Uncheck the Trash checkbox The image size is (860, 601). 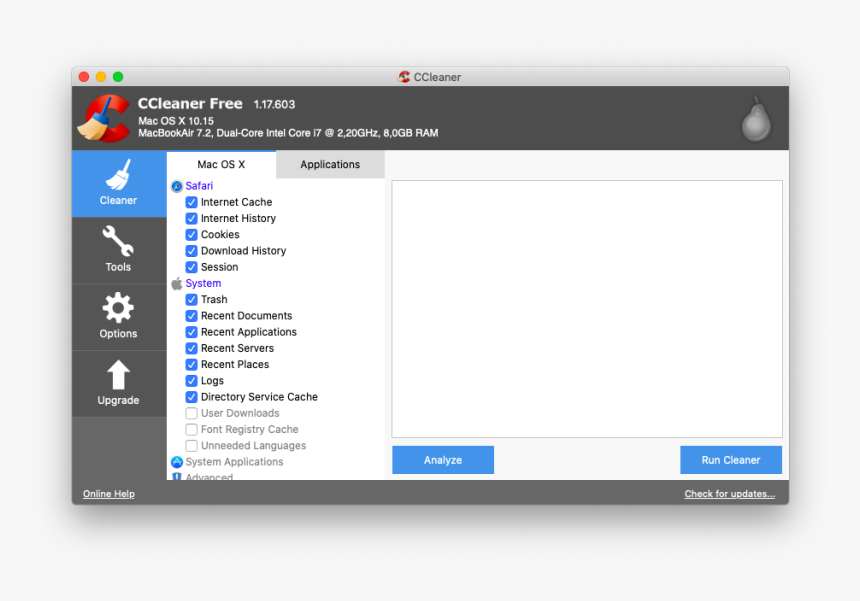[x=191, y=299]
